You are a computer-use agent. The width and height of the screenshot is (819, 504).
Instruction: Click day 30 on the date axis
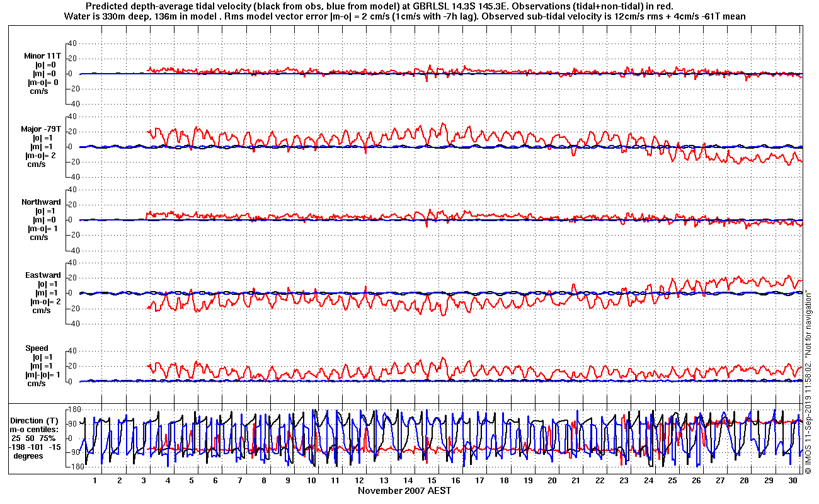point(793,481)
